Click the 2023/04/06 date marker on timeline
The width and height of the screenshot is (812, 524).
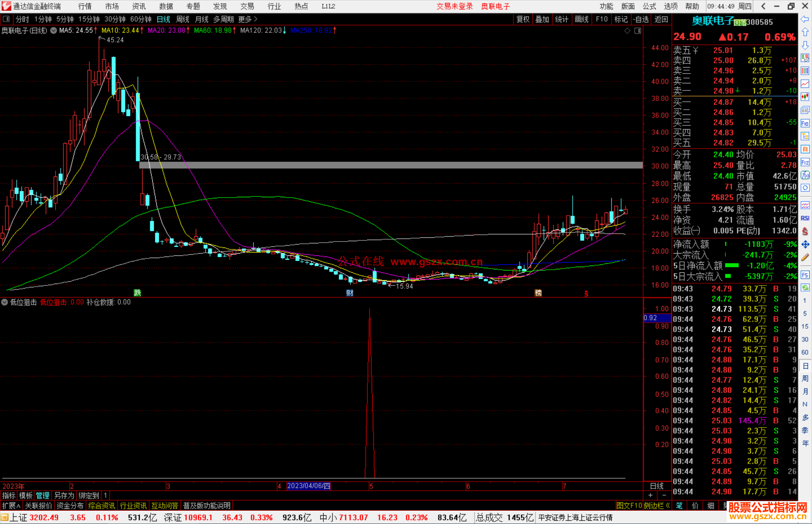309,486
